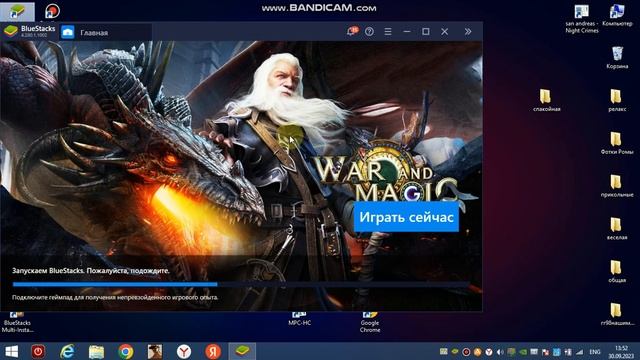Open the BlueStacks help question-mark icon
The width and height of the screenshot is (640, 360).
369,31
